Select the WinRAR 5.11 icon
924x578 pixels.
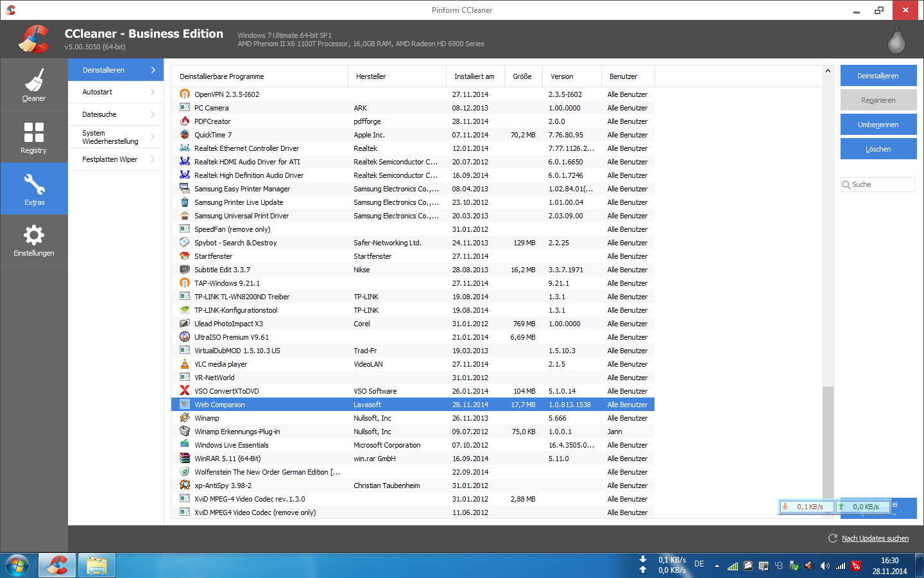tap(185, 459)
